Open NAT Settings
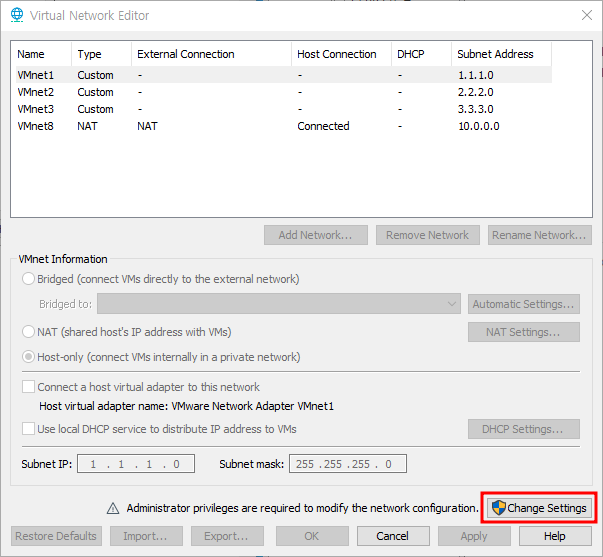Screen dimensions: 603x557 (524, 332)
